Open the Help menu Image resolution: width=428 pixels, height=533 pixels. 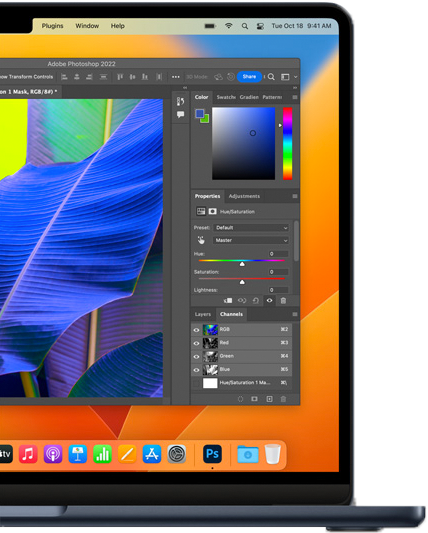(x=118, y=26)
